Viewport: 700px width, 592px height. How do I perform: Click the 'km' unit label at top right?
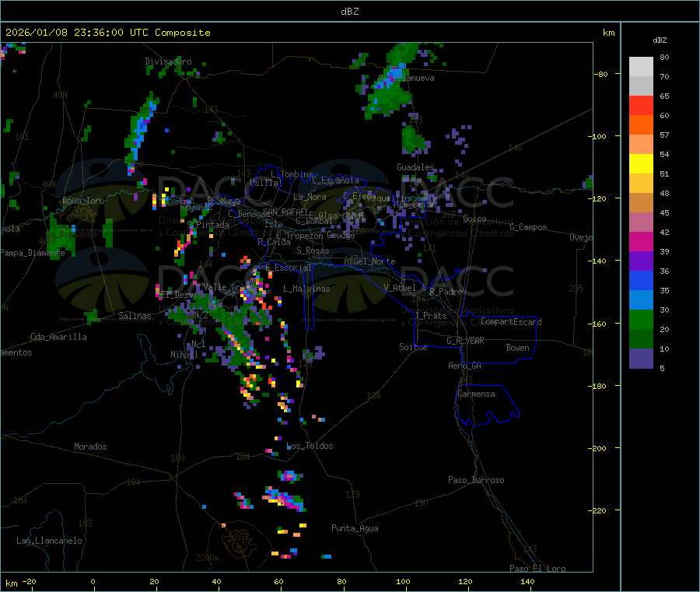click(608, 33)
